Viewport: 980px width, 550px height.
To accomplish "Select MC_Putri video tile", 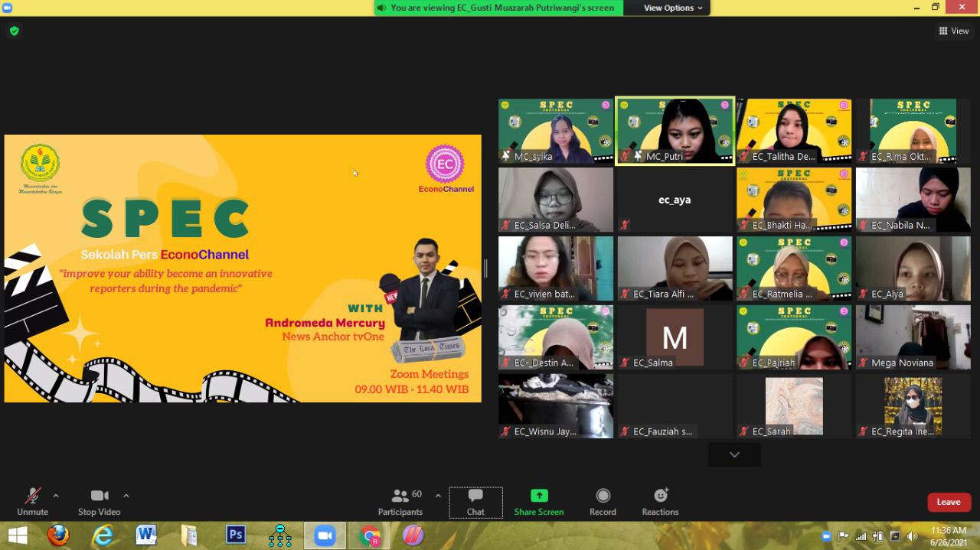I will [675, 131].
